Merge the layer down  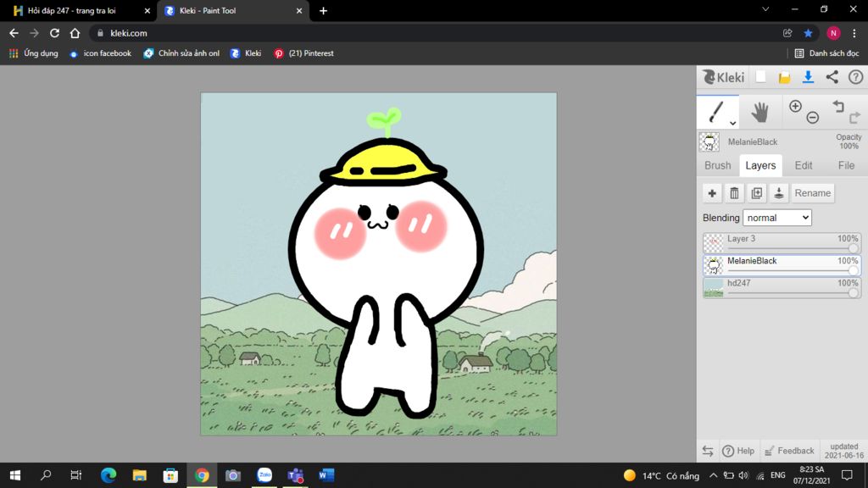779,193
